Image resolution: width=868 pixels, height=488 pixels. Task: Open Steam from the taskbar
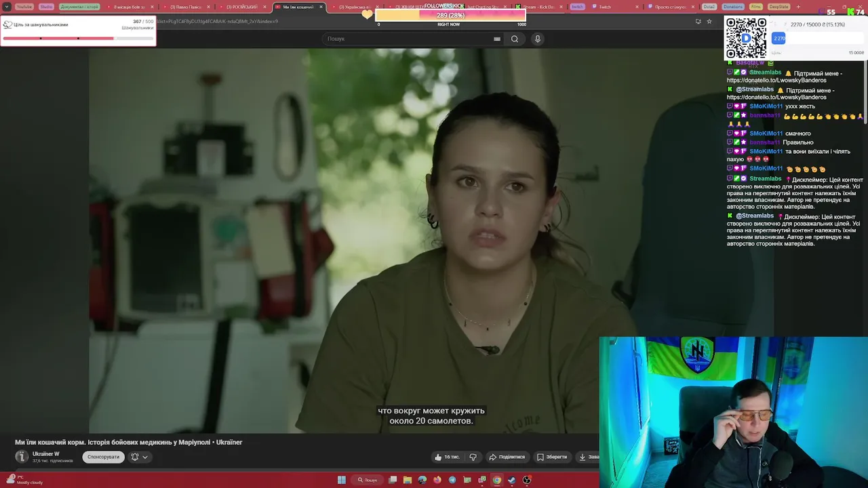[x=512, y=480]
